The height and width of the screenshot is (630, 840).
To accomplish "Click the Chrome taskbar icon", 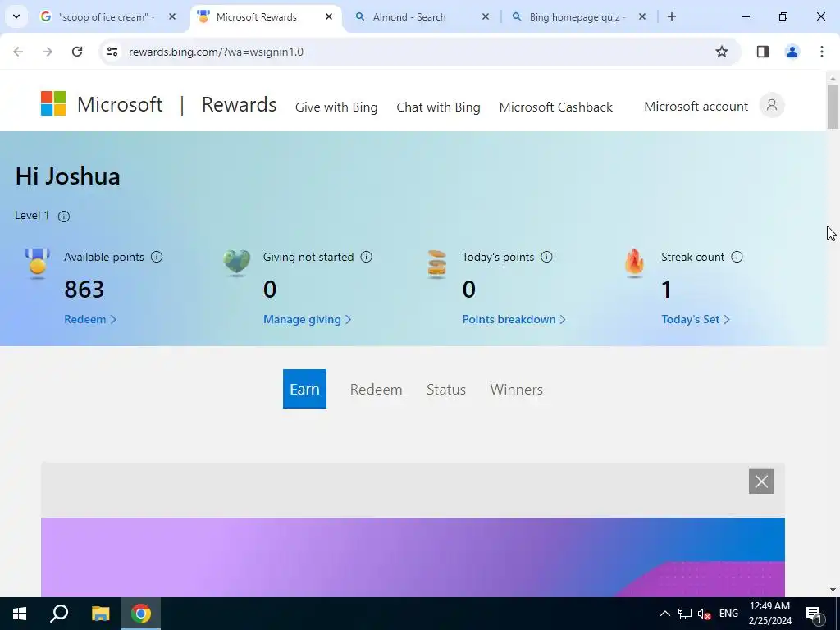I will click(141, 614).
